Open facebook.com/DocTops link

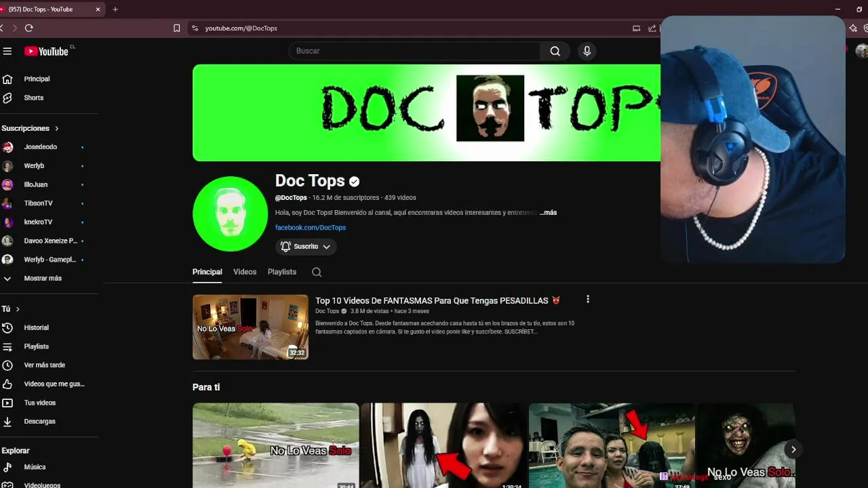311,228
